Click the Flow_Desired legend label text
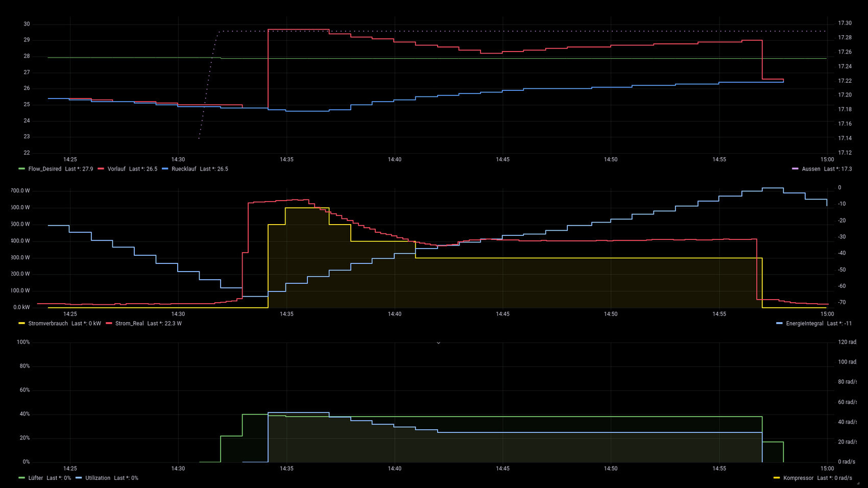 44,169
